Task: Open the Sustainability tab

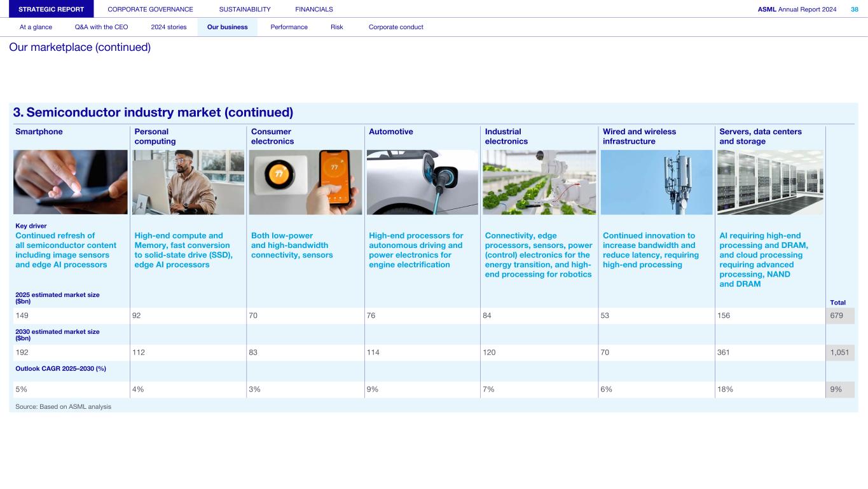Action: pyautogui.click(x=245, y=9)
